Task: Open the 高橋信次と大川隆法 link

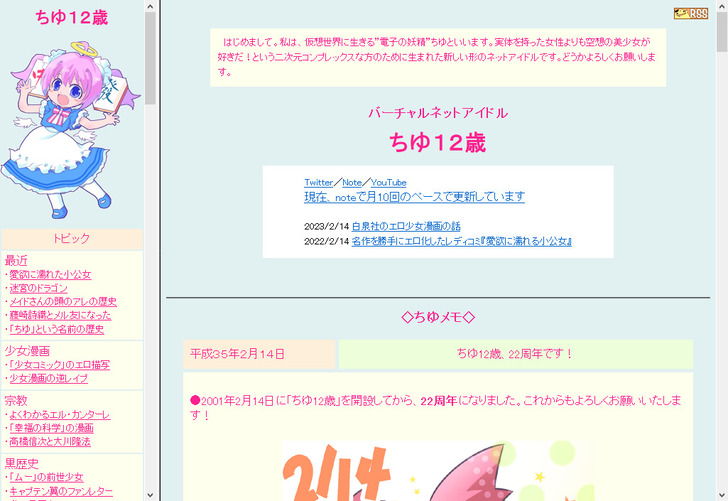Action: point(50,441)
